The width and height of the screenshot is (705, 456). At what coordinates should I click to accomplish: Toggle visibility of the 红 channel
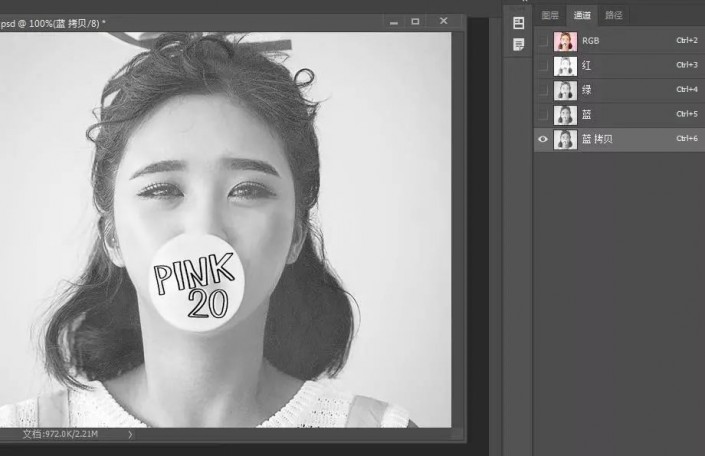click(x=543, y=66)
